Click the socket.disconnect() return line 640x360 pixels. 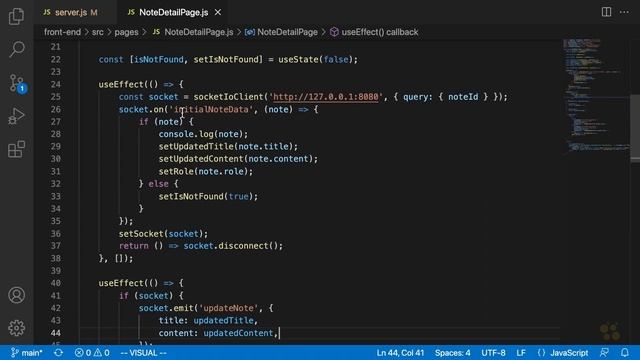(x=200, y=246)
